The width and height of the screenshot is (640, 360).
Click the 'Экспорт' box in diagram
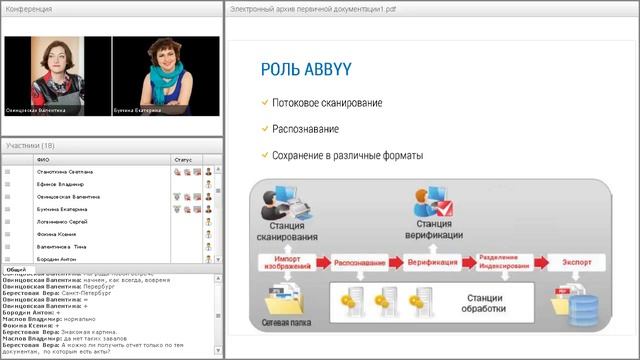click(x=576, y=262)
